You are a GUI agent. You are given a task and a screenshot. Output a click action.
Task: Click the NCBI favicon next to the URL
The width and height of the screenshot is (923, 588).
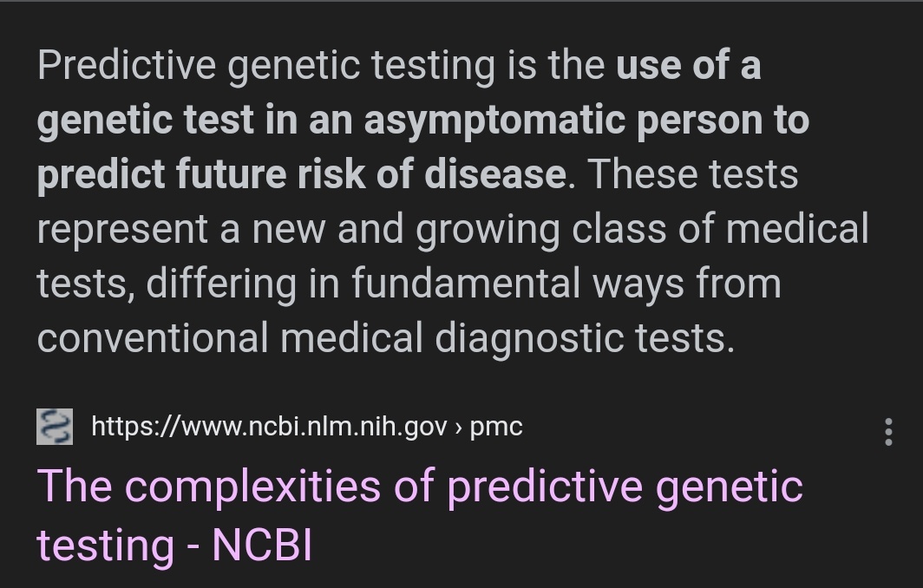click(x=55, y=427)
